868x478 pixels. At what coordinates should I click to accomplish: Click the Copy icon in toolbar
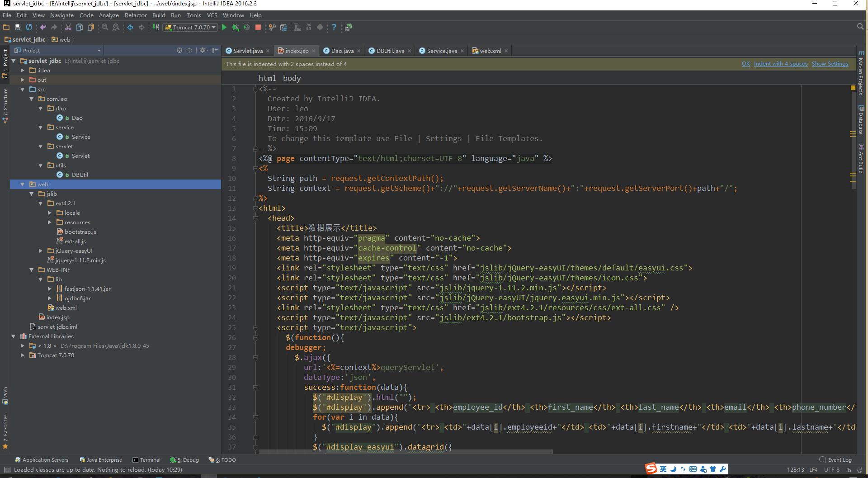80,27
